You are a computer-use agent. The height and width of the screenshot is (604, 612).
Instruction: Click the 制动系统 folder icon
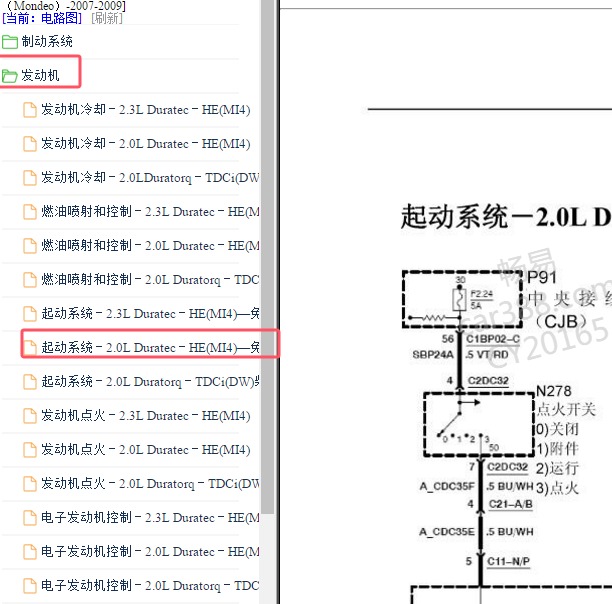tap(9, 42)
